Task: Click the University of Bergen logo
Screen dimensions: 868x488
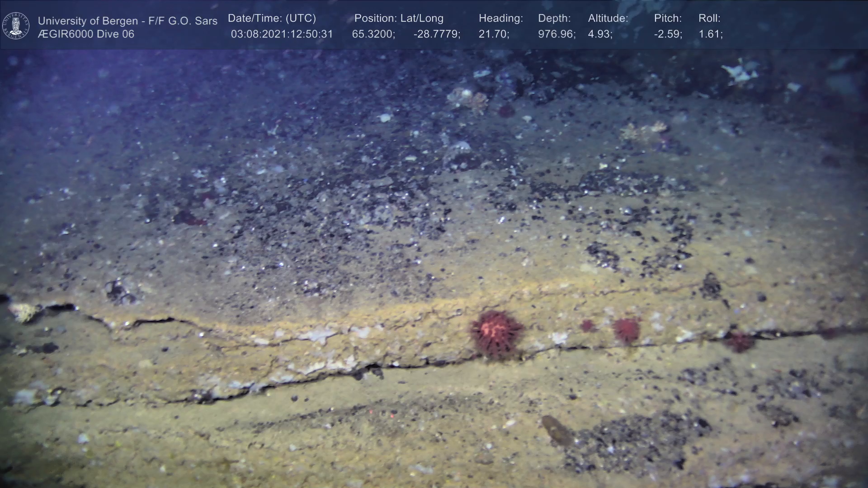Action: coord(16,26)
